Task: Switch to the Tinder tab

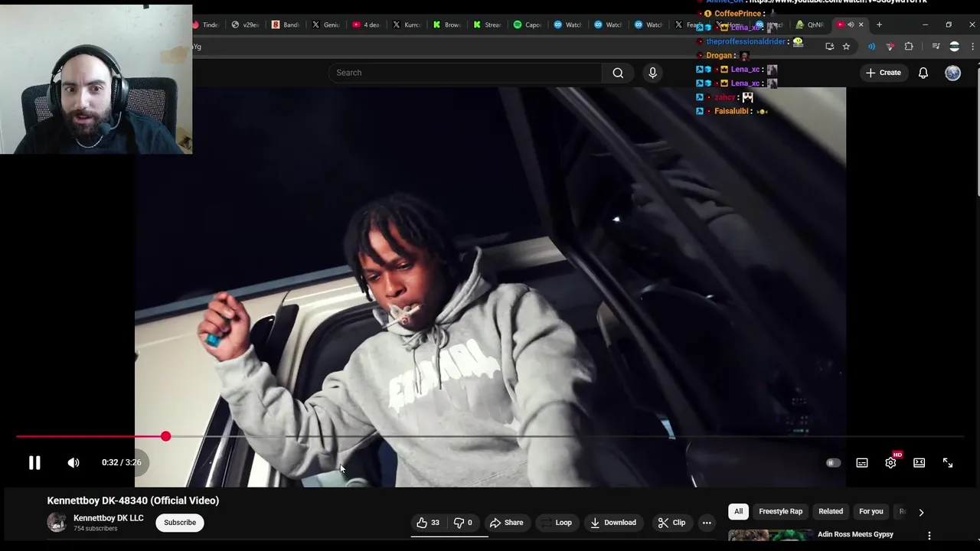Action: (207, 24)
